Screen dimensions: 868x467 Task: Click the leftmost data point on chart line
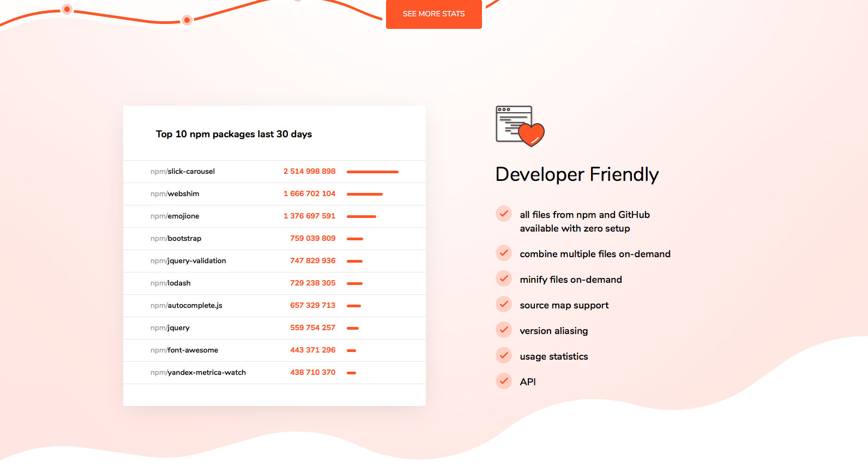(67, 9)
